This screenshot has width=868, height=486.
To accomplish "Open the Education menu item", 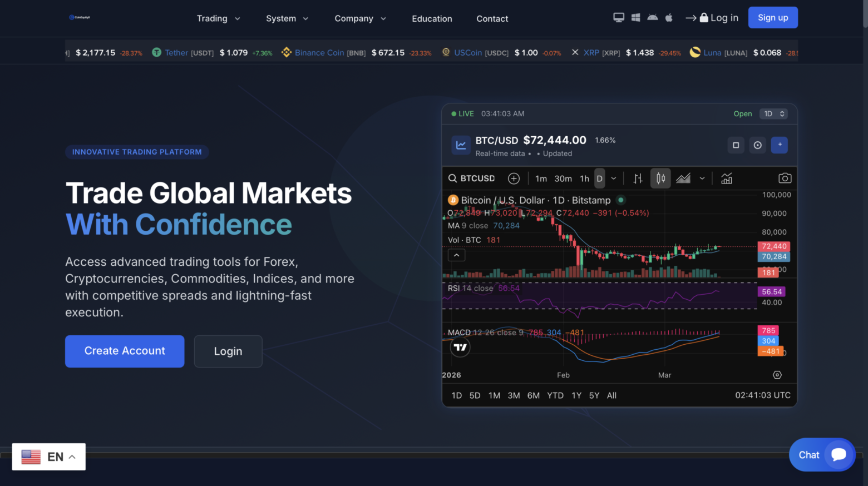I will [432, 18].
